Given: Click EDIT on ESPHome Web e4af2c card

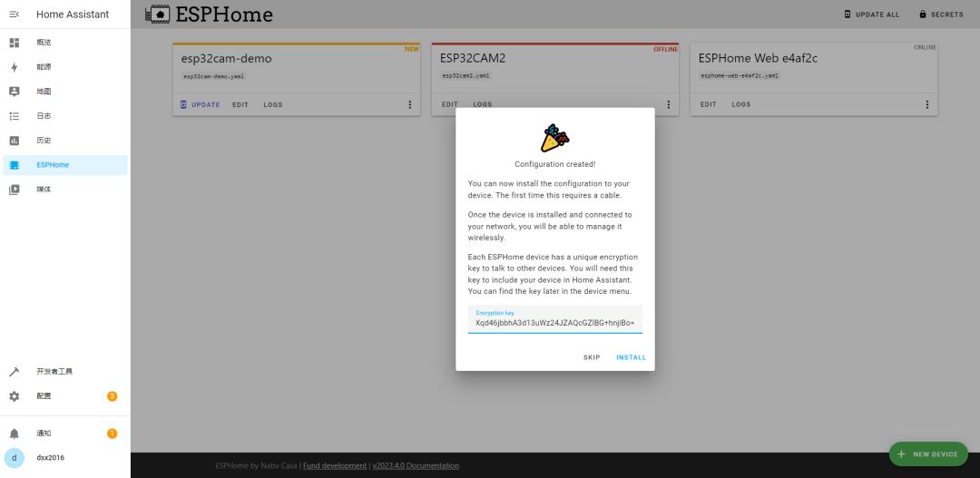Looking at the screenshot, I should pyautogui.click(x=709, y=105).
